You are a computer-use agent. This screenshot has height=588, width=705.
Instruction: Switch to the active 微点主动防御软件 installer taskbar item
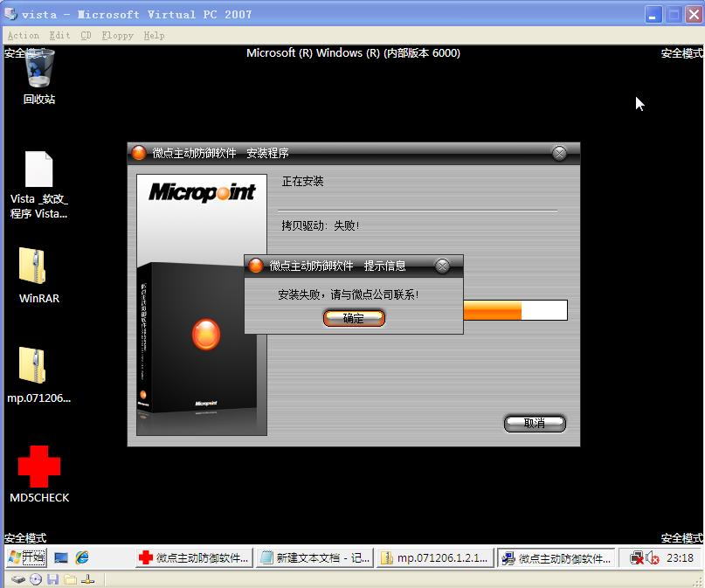tap(556, 558)
